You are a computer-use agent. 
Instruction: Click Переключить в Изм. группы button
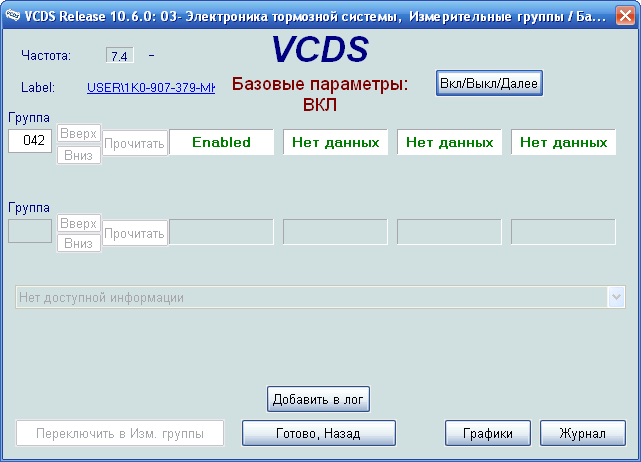click(x=120, y=433)
